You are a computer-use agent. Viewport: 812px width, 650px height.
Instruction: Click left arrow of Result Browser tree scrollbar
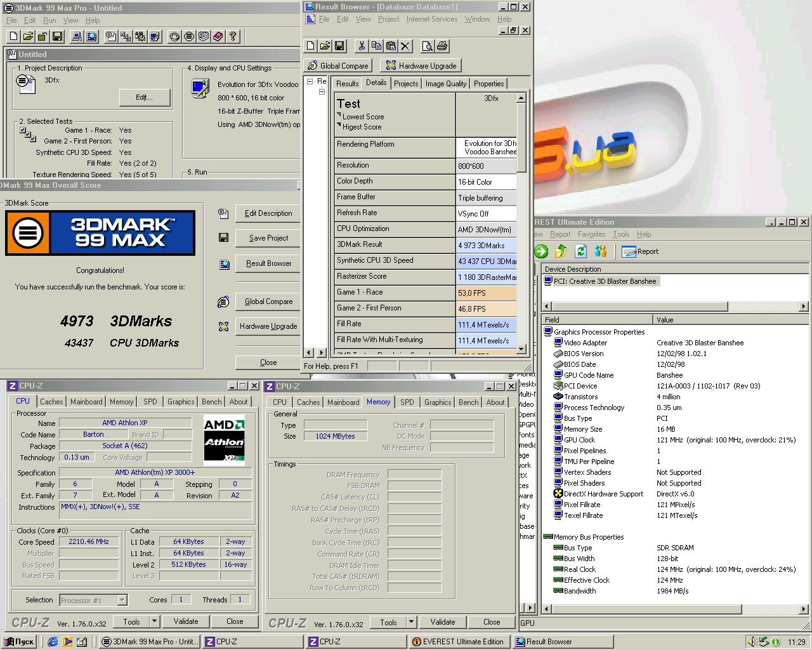(x=309, y=352)
